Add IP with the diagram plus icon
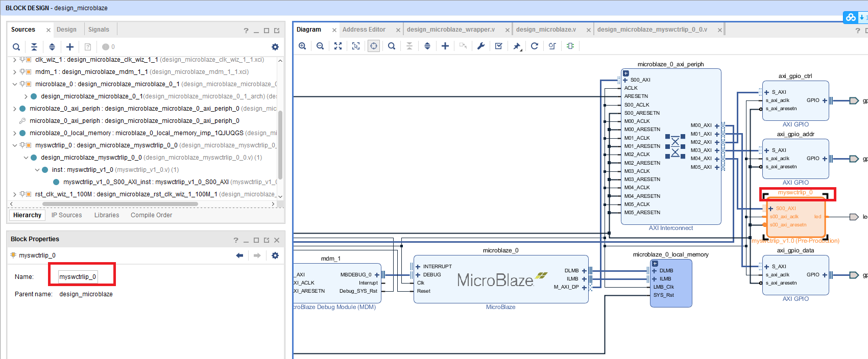Image resolution: width=868 pixels, height=359 pixels. [x=445, y=46]
